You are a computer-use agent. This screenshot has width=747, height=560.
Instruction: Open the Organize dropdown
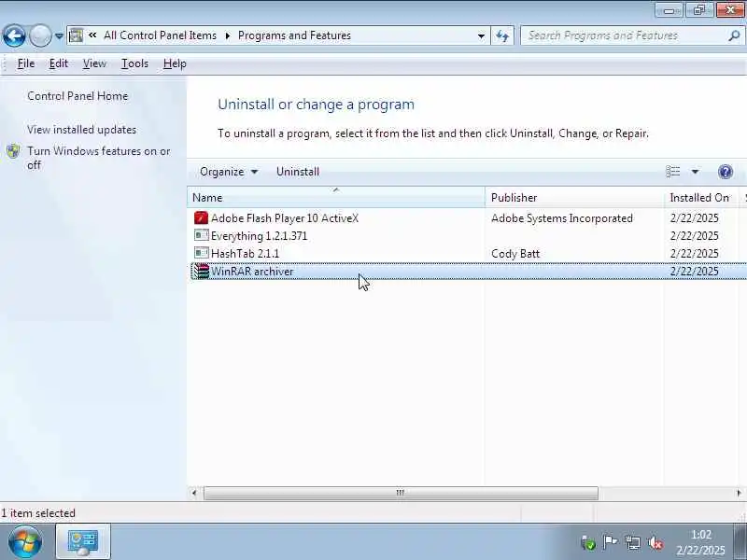(229, 172)
